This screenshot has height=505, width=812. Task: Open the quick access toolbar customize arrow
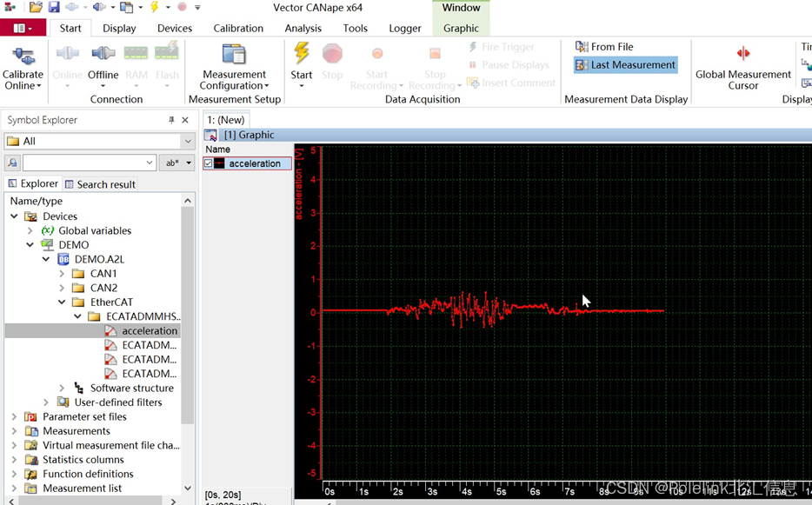click(x=197, y=7)
